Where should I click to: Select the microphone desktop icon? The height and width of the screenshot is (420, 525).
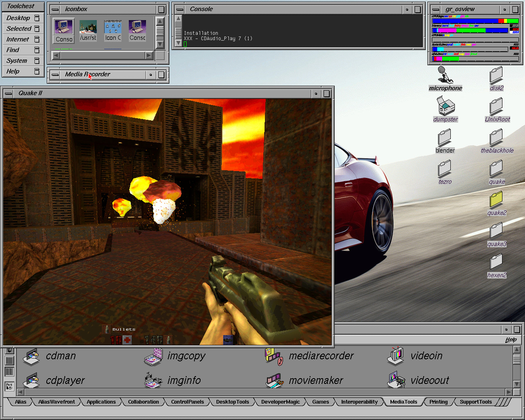[x=445, y=75]
